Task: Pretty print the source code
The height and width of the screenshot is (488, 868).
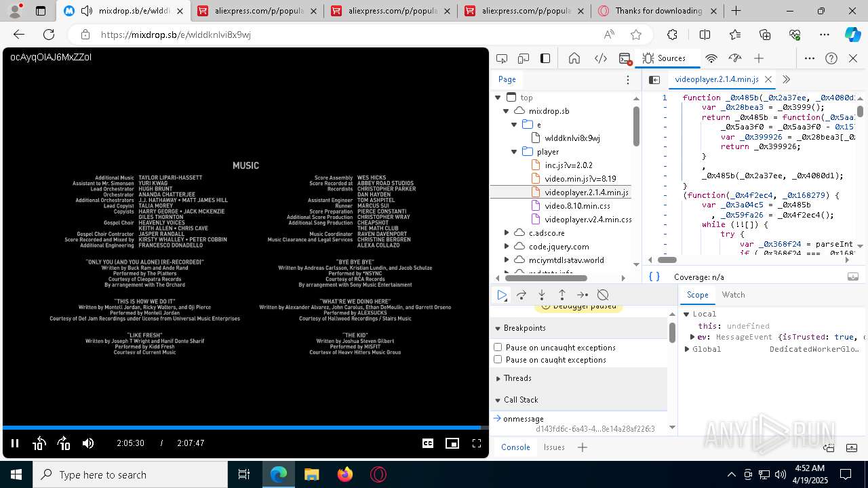Action: click(654, 277)
